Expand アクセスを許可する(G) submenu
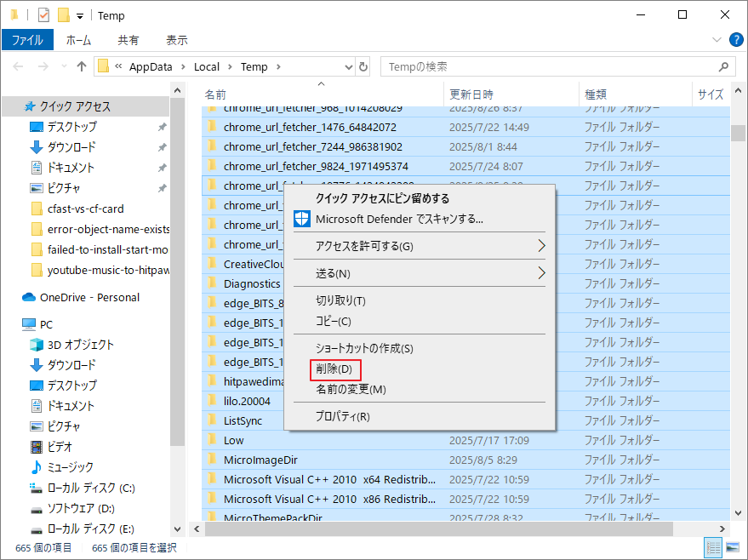Viewport: 748px width, 560px height. pyautogui.click(x=420, y=246)
